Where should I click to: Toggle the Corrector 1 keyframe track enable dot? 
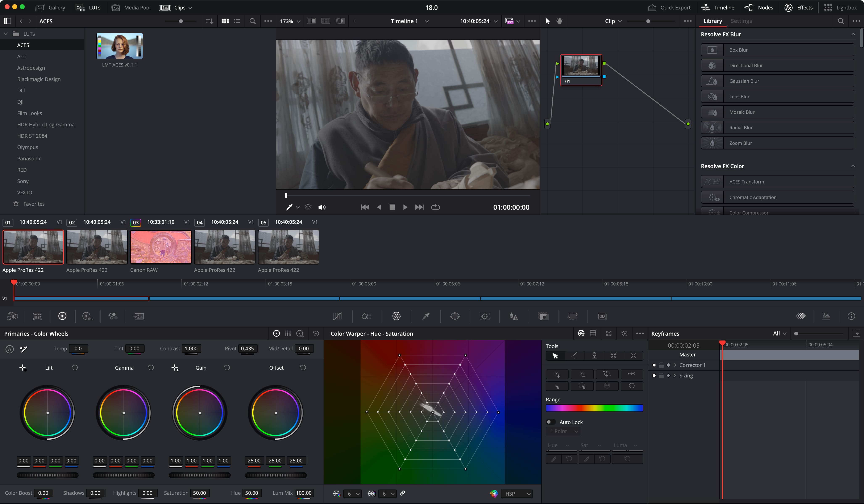[x=654, y=365]
